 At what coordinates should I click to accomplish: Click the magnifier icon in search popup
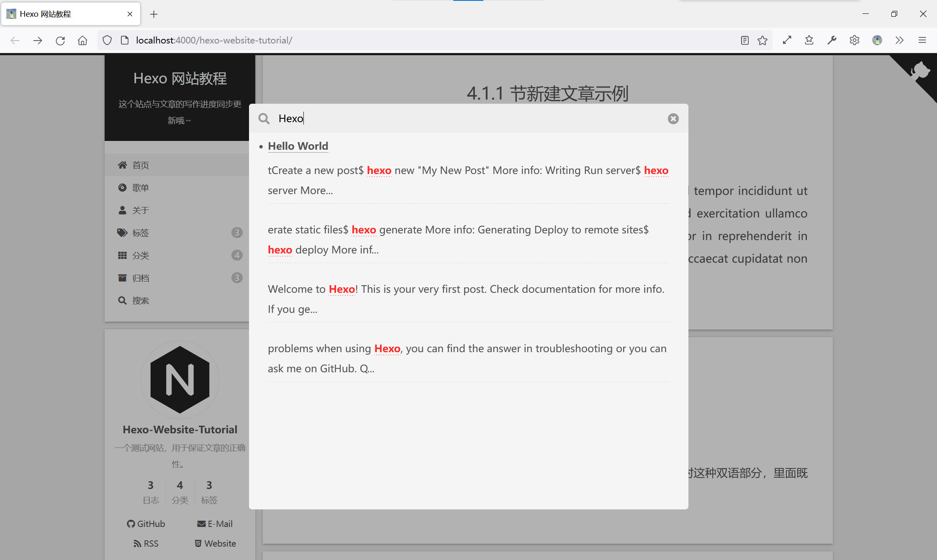[264, 119]
